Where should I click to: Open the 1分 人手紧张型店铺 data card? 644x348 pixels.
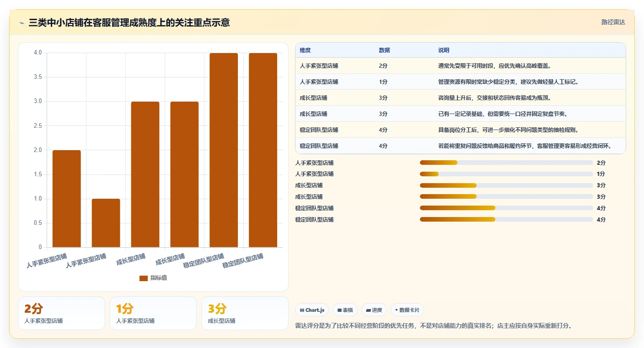(x=153, y=313)
